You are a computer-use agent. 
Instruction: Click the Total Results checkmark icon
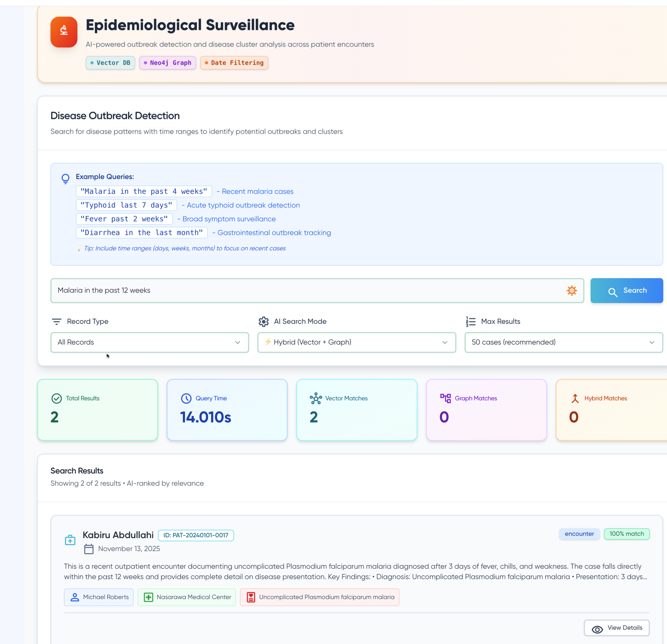click(x=57, y=398)
